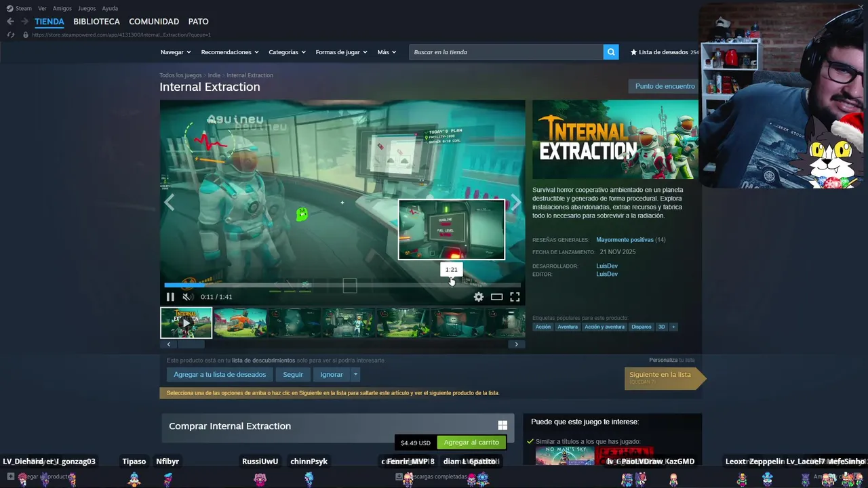
Task: Click Personaliza tu lista link
Action: click(x=672, y=360)
